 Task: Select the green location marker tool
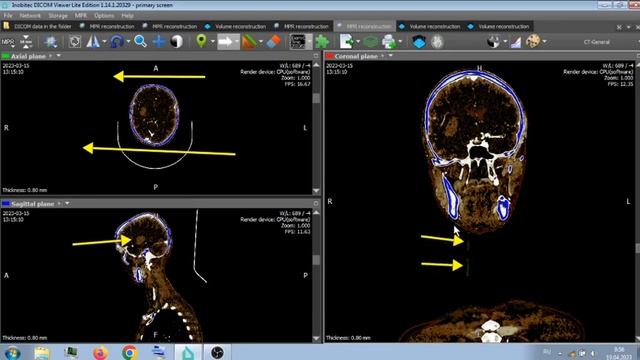coord(201,41)
